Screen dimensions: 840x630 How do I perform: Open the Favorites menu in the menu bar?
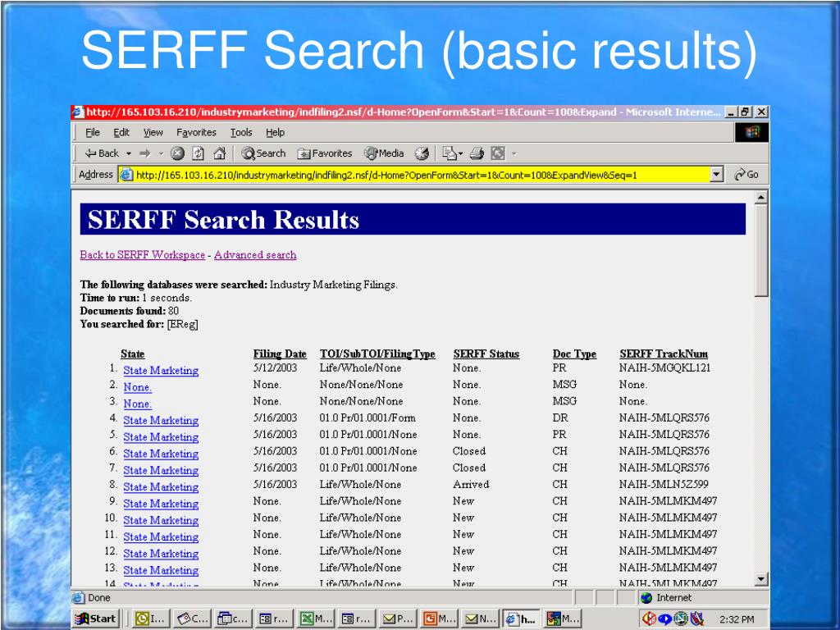(196, 132)
